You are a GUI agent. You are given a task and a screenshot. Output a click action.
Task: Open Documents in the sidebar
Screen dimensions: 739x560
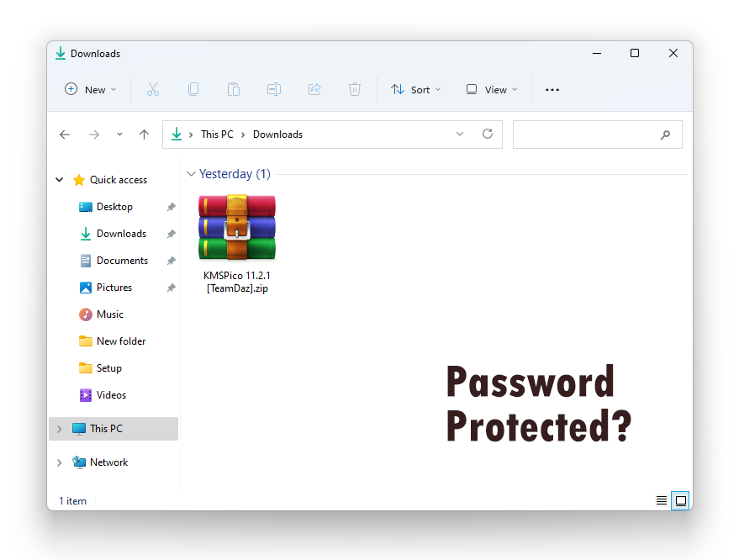pyautogui.click(x=122, y=261)
